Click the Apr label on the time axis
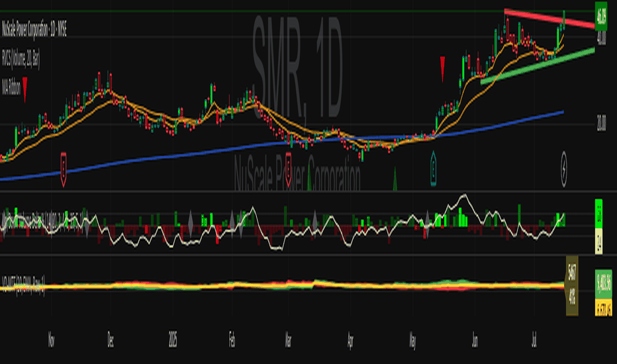The image size is (617, 364). [350, 340]
